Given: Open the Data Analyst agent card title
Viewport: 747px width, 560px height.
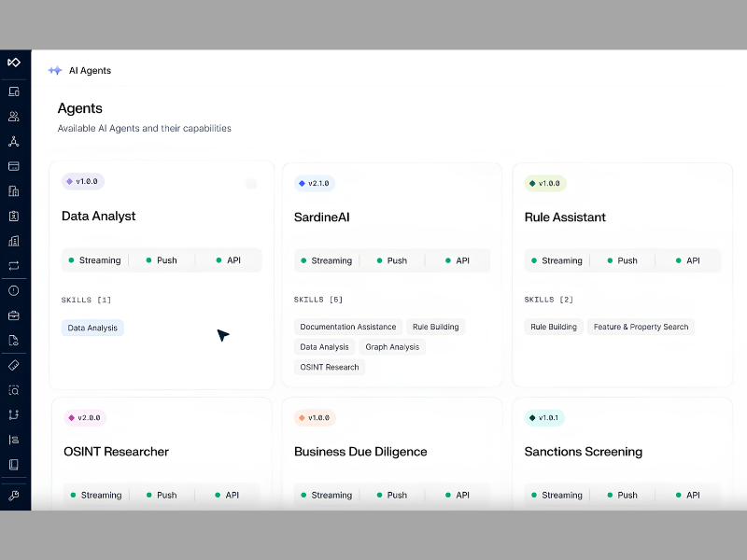Looking at the screenshot, I should (x=99, y=217).
